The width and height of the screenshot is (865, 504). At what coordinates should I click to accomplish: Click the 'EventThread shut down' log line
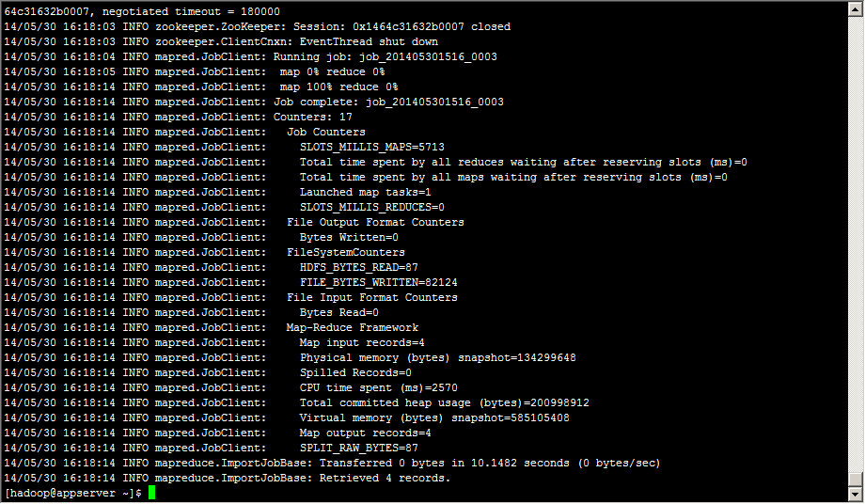tap(221, 42)
